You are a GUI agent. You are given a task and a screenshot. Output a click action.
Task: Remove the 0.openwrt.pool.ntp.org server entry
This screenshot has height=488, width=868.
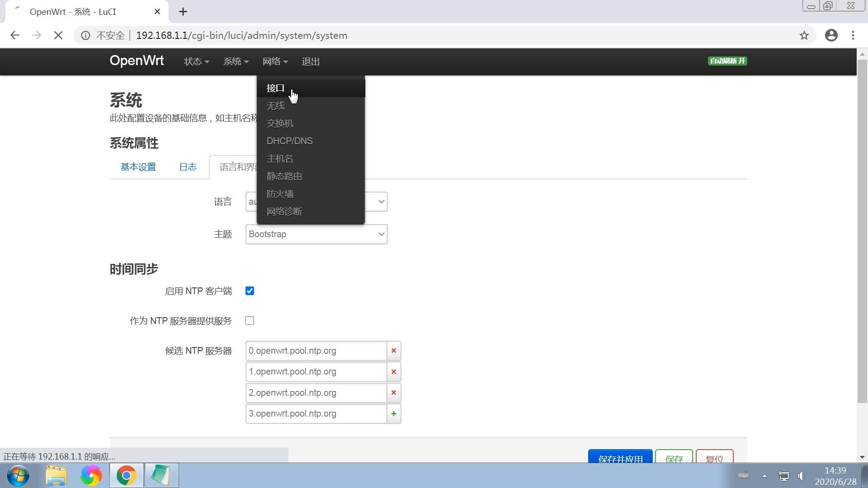[x=393, y=351]
